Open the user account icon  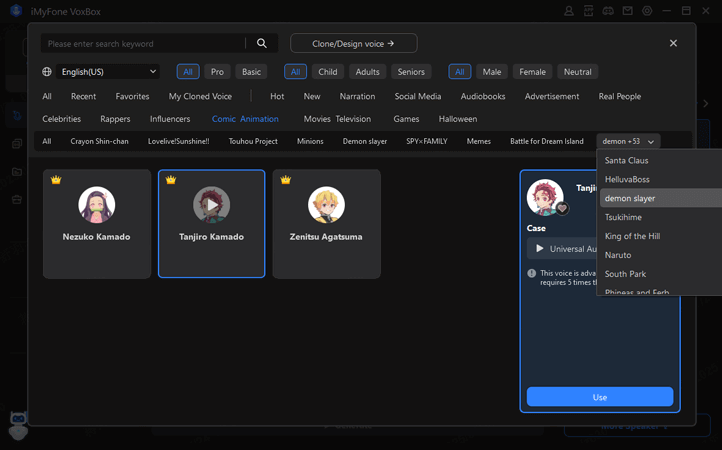[x=569, y=11]
